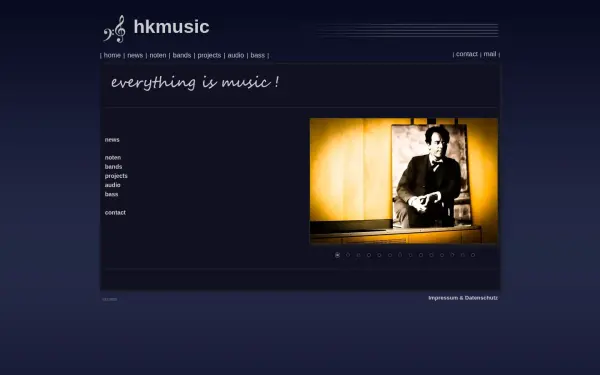Viewport: 600px width, 375px height.
Task: Select the third slideshow dot
Action: tap(358, 255)
